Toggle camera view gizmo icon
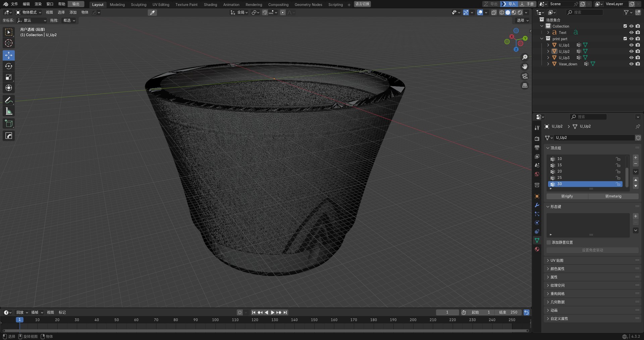Image resolution: width=644 pixels, height=340 pixels. coord(525,76)
